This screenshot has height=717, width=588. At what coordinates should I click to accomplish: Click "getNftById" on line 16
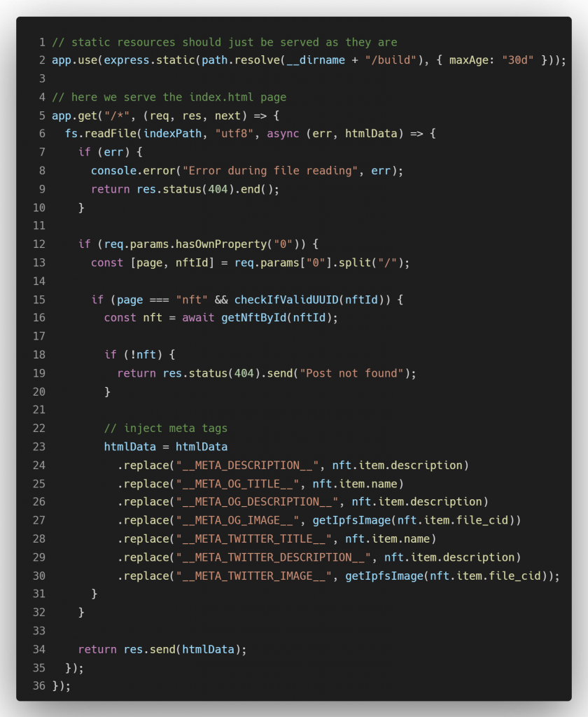click(x=254, y=318)
